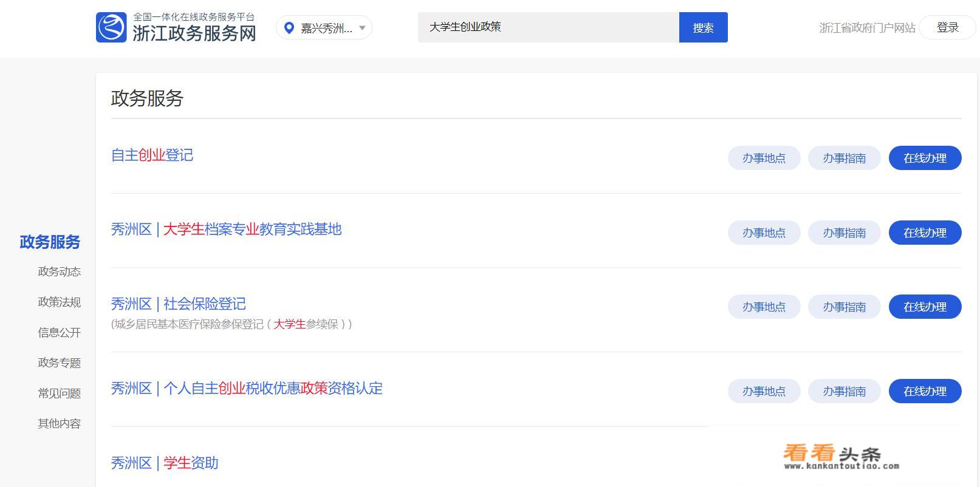Open 个人自主创业税收优惠政策资格认定 link
Screen dimensions: 980x487
click(x=247, y=389)
